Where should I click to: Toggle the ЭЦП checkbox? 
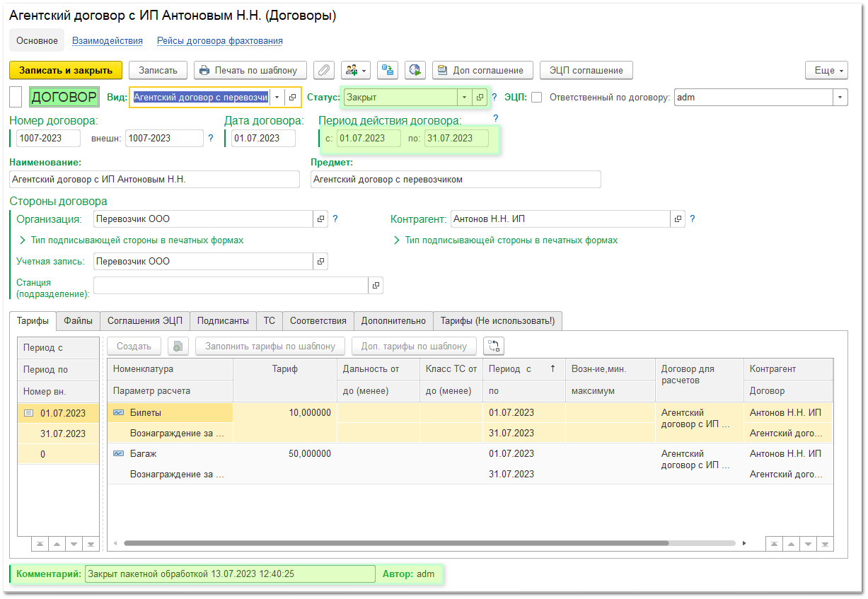coord(536,98)
